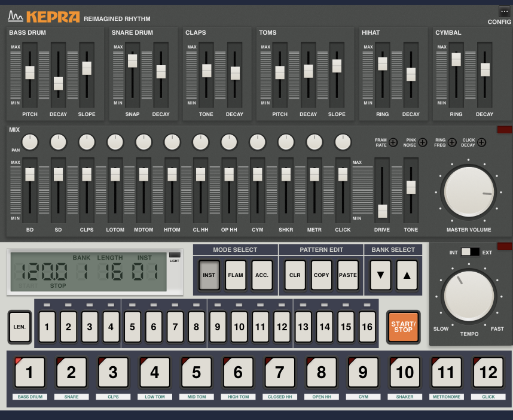This screenshot has width=513, height=420.
Task: Click the mix TONE fader handle
Action: [x=411, y=187]
